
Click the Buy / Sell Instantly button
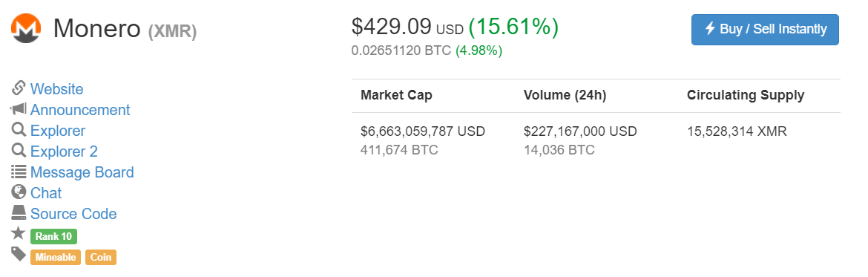[765, 30]
